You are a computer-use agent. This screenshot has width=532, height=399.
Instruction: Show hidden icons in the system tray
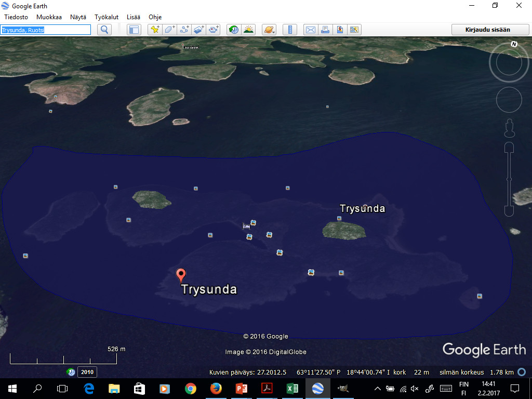point(378,389)
